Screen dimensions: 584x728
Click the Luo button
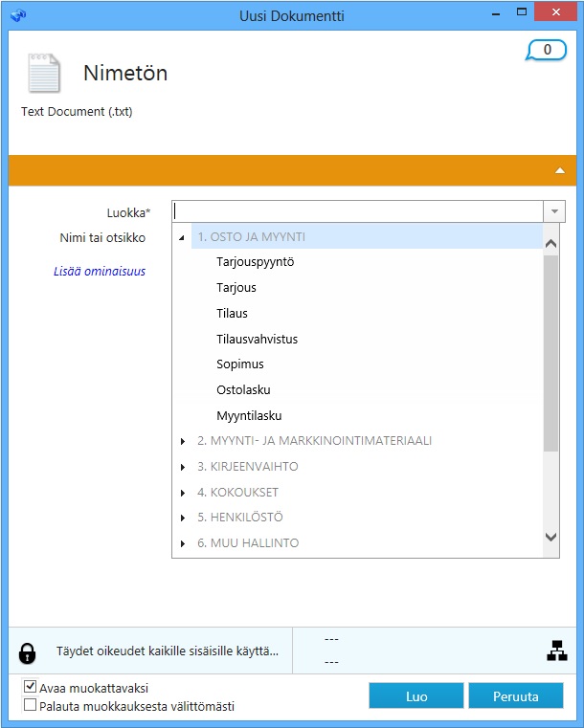(416, 695)
